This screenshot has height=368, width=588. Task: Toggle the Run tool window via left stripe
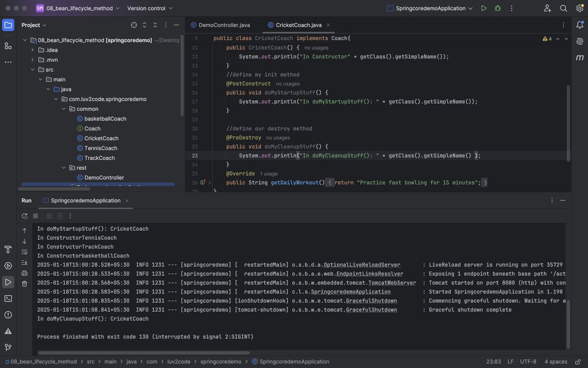(x=8, y=282)
